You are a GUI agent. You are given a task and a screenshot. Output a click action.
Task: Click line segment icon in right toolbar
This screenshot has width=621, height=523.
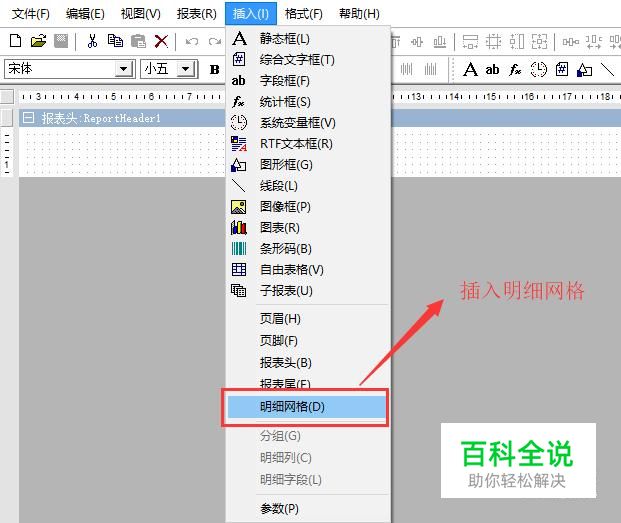(x=607, y=70)
